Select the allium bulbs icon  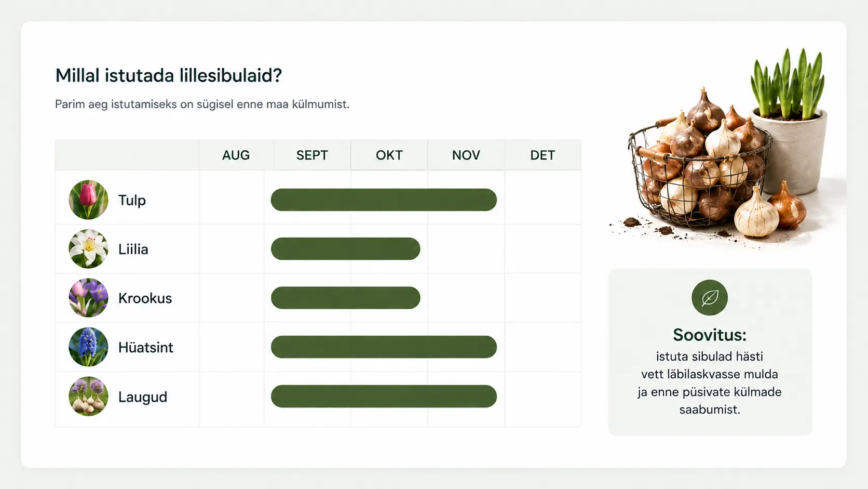pos(88,397)
